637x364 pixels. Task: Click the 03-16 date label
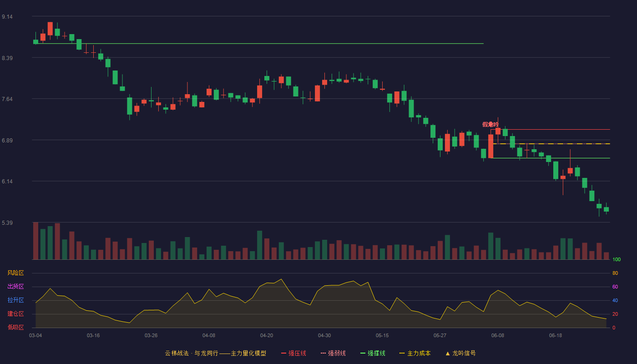(x=93, y=335)
